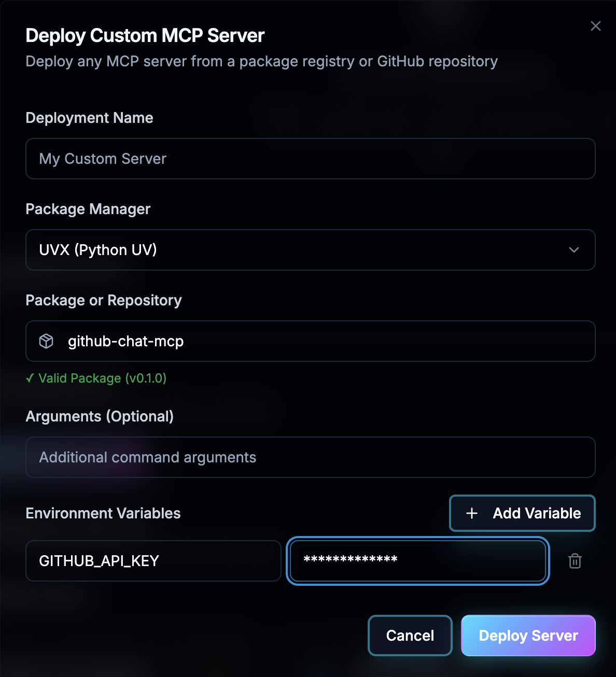Click the chevron icon on the Package Manager selector
The image size is (616, 677).
tap(573, 250)
